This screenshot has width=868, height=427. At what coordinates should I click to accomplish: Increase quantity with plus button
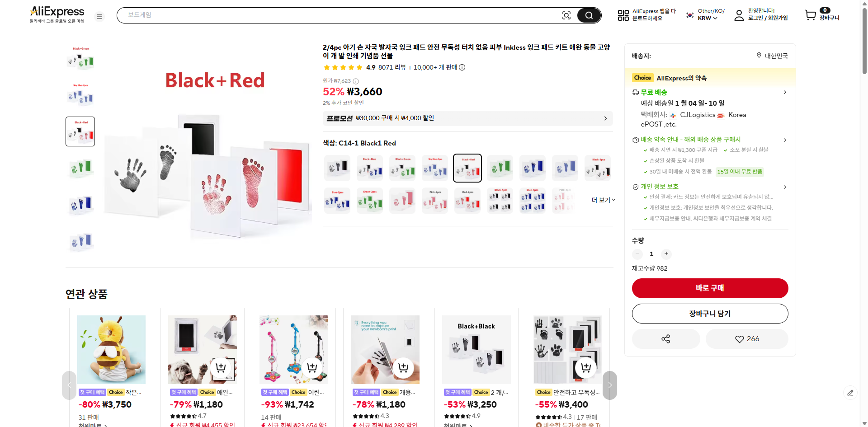(x=666, y=254)
